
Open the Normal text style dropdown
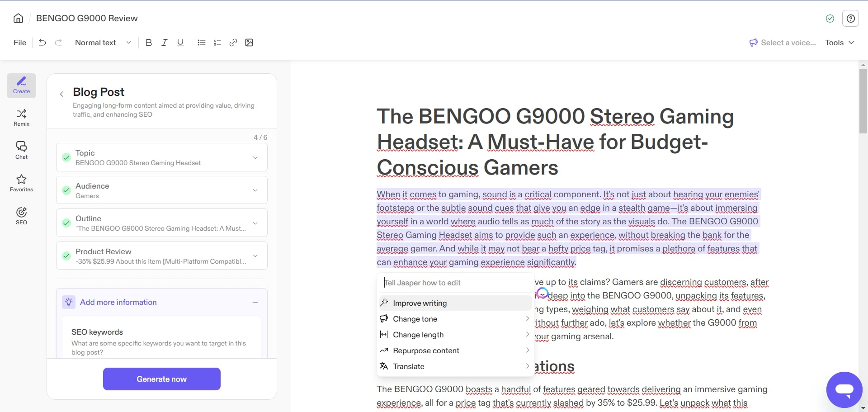[102, 42]
